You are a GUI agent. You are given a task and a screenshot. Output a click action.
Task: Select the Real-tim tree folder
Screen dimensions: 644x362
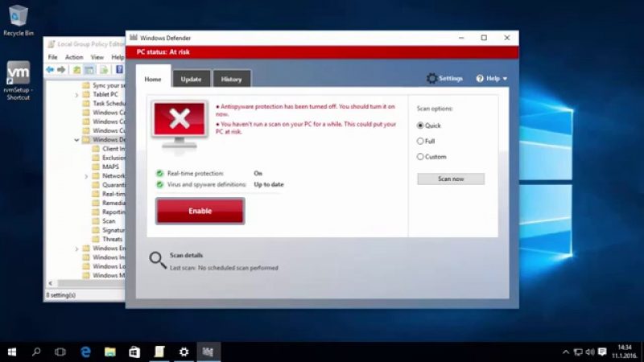(108, 194)
